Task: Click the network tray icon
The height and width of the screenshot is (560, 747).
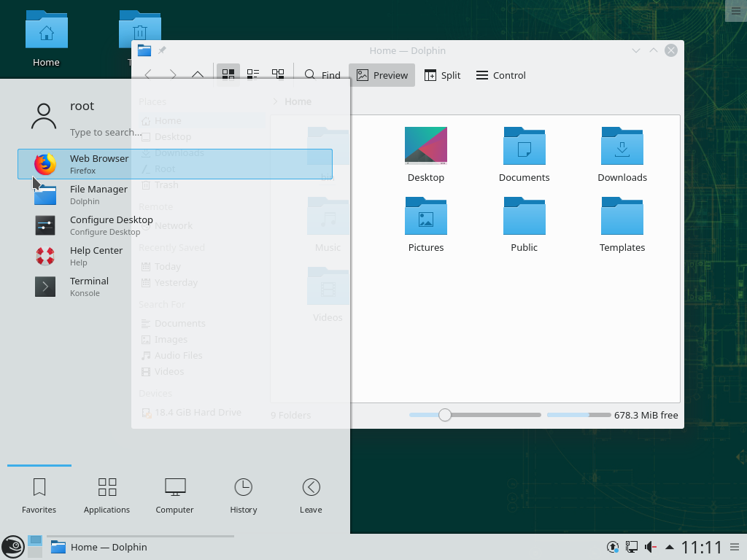Action: [x=632, y=547]
